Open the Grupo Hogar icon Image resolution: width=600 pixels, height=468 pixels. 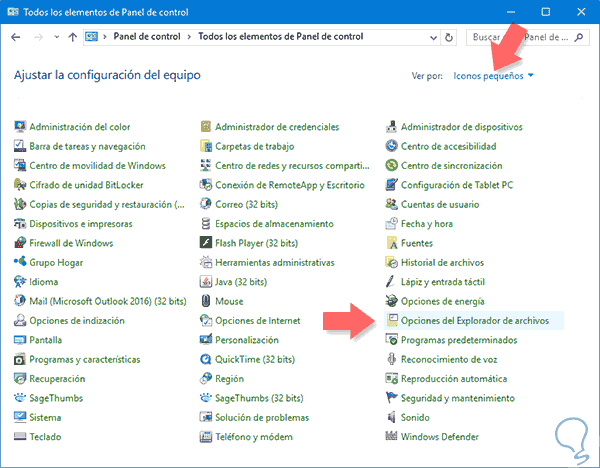(x=20, y=262)
